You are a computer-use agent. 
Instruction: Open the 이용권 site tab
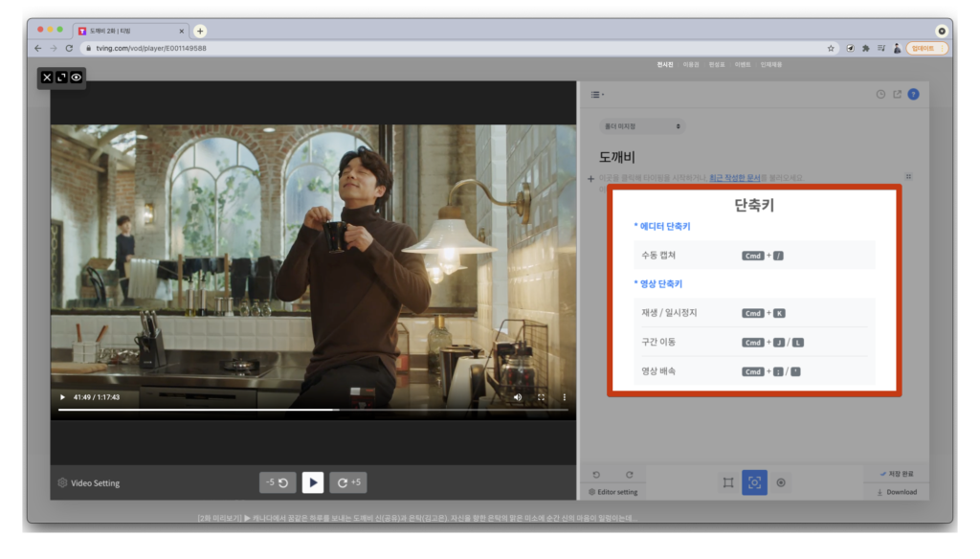(x=691, y=64)
